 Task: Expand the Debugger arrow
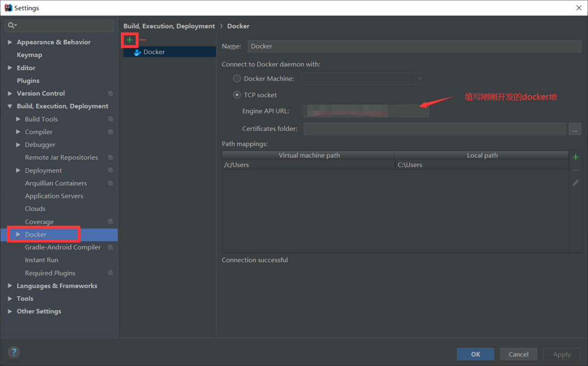tap(18, 145)
